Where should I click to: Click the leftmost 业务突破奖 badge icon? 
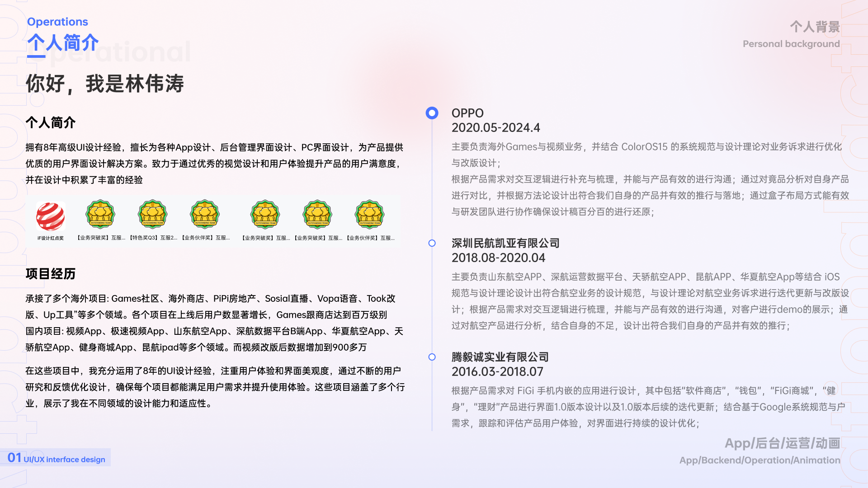point(100,214)
